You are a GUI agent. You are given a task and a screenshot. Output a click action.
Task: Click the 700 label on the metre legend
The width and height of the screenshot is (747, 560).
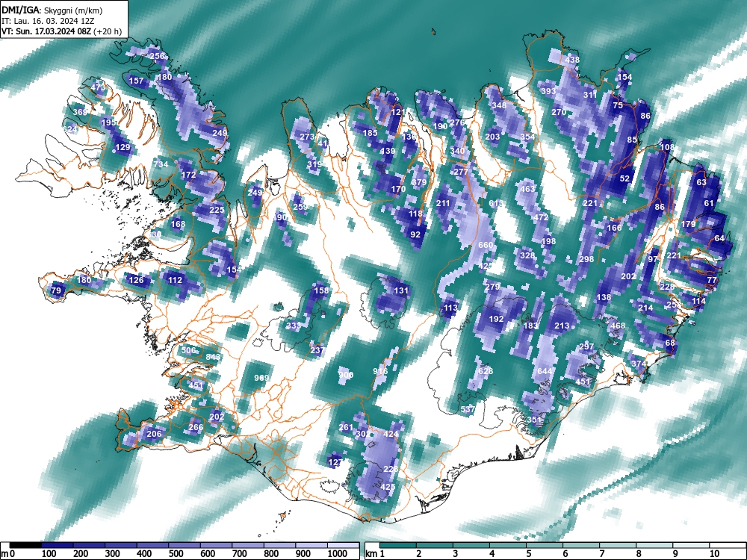[x=239, y=554]
